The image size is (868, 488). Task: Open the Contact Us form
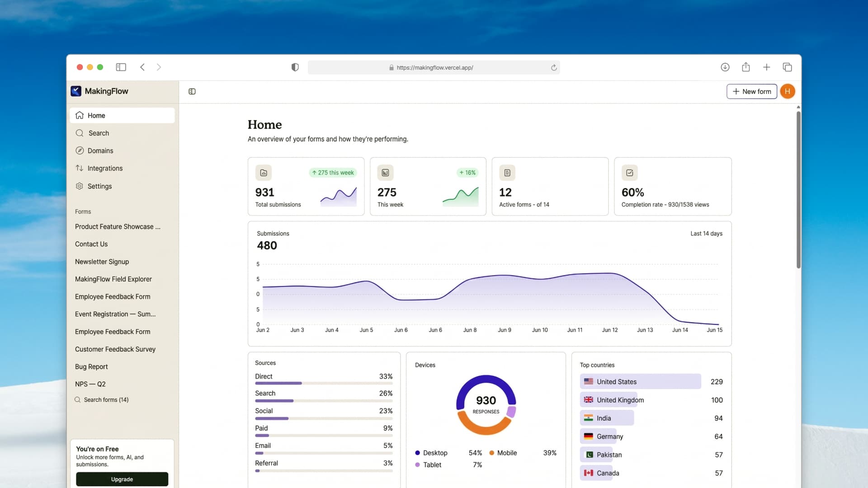coord(91,244)
